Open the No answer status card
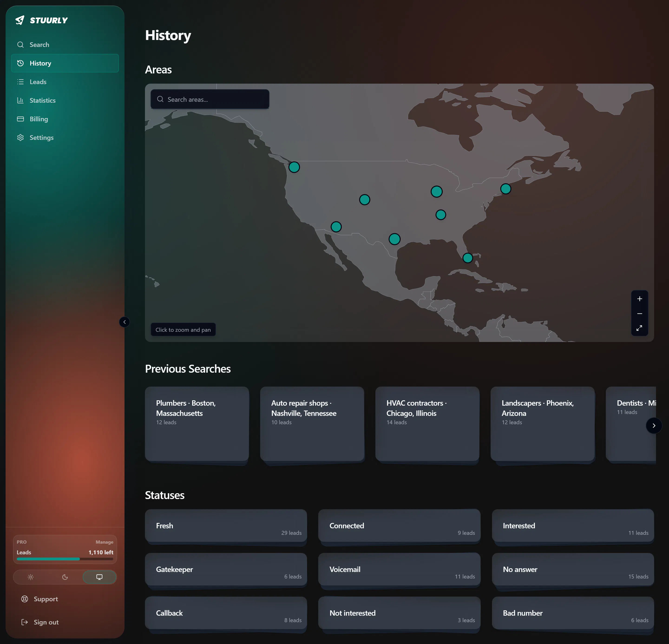 (x=573, y=569)
